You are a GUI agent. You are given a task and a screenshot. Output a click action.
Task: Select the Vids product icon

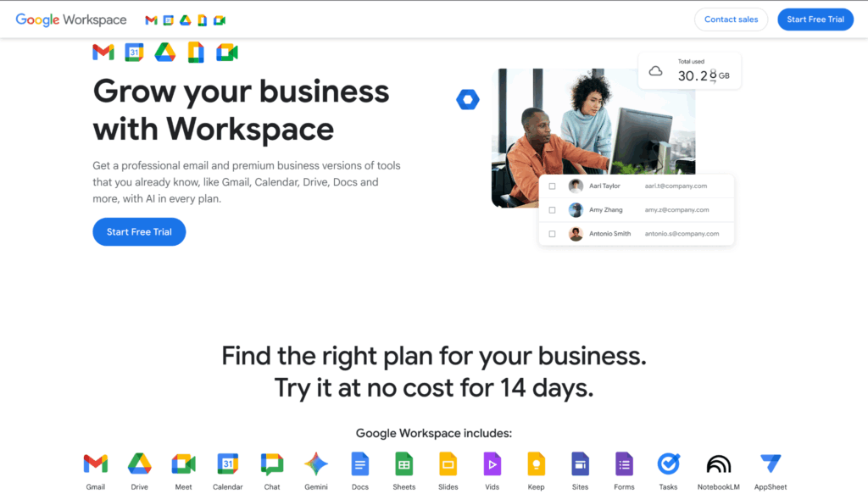pos(492,463)
